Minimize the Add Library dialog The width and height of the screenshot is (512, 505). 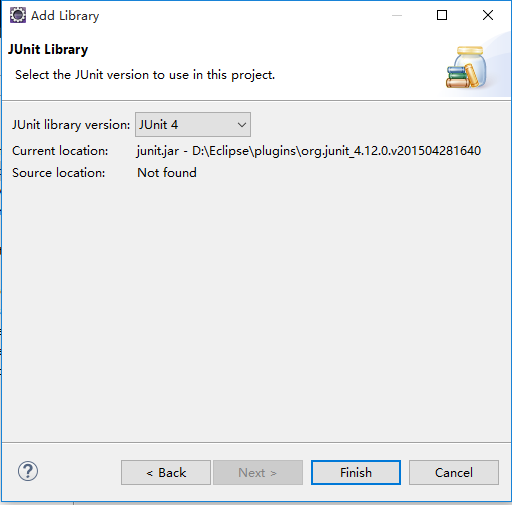tap(397, 15)
